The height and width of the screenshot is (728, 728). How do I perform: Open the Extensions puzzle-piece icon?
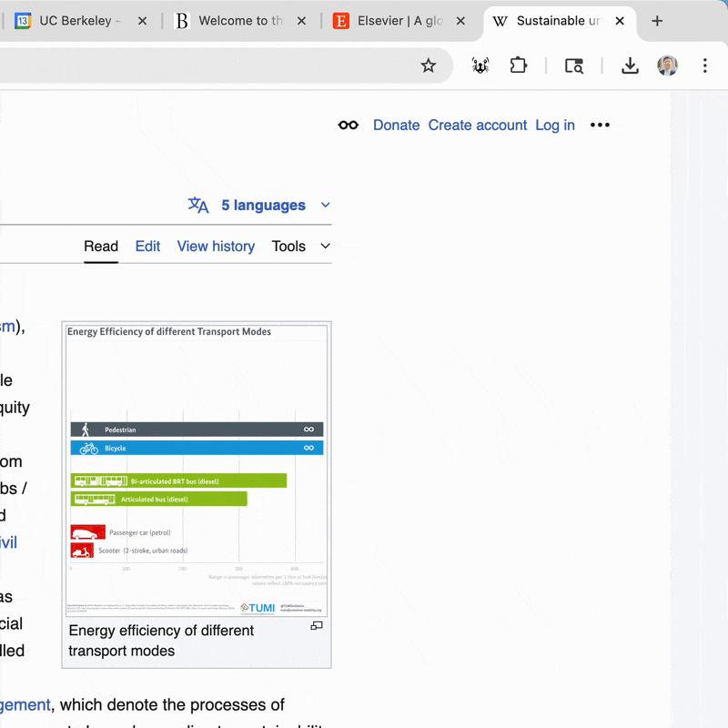coord(518,66)
